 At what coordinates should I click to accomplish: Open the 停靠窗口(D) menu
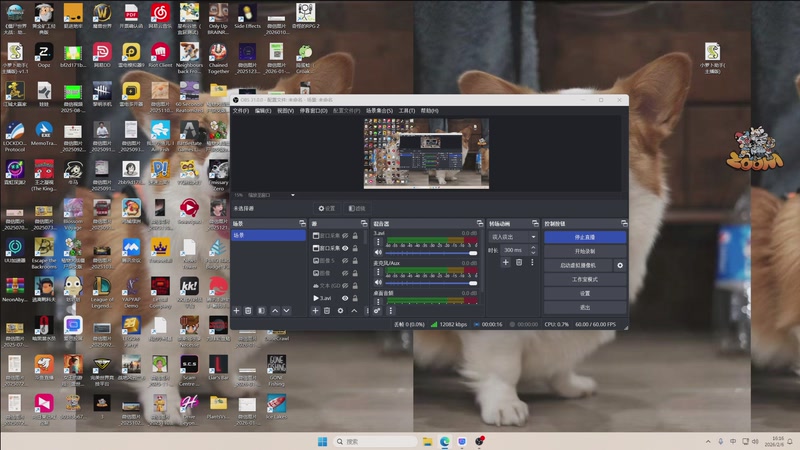tap(313, 111)
